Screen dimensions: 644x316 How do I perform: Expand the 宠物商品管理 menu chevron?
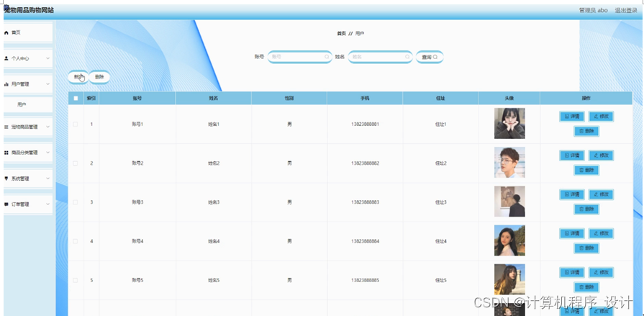point(47,127)
